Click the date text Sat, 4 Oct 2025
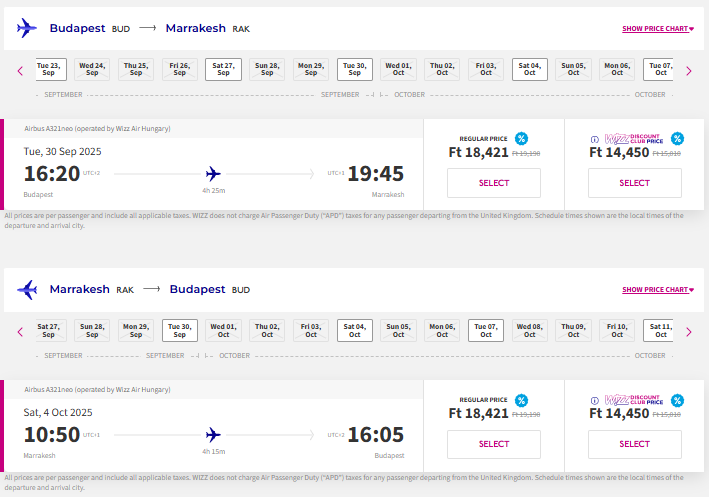 point(58,412)
